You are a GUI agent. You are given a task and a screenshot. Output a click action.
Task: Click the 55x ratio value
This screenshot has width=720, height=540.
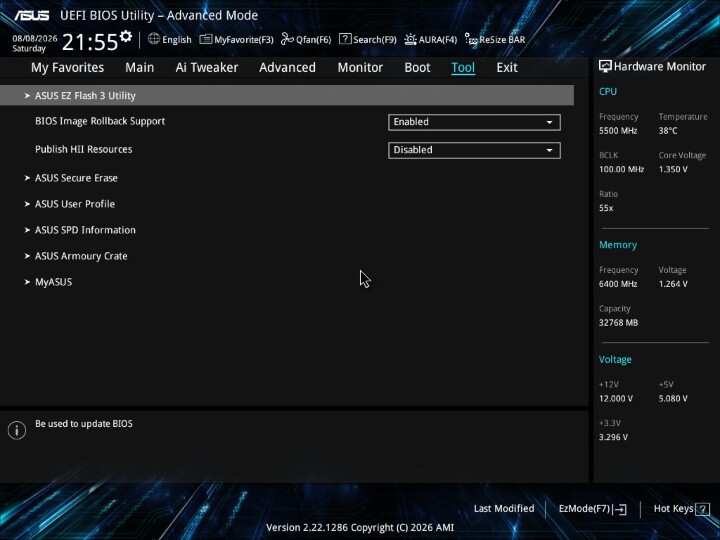point(606,208)
